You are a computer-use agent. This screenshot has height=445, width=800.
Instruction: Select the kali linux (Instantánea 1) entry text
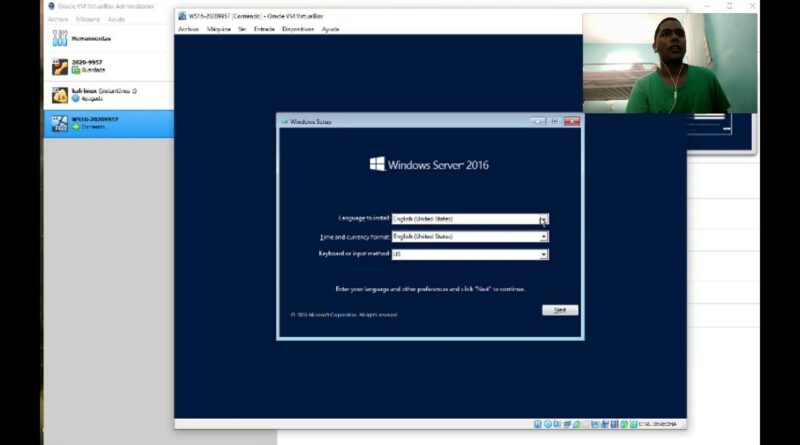[x=104, y=91]
